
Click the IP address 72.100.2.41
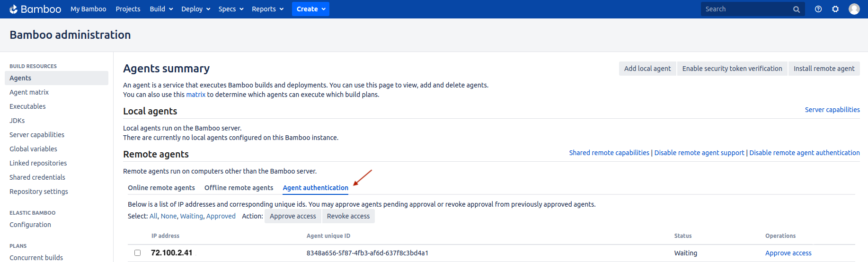[172, 253]
